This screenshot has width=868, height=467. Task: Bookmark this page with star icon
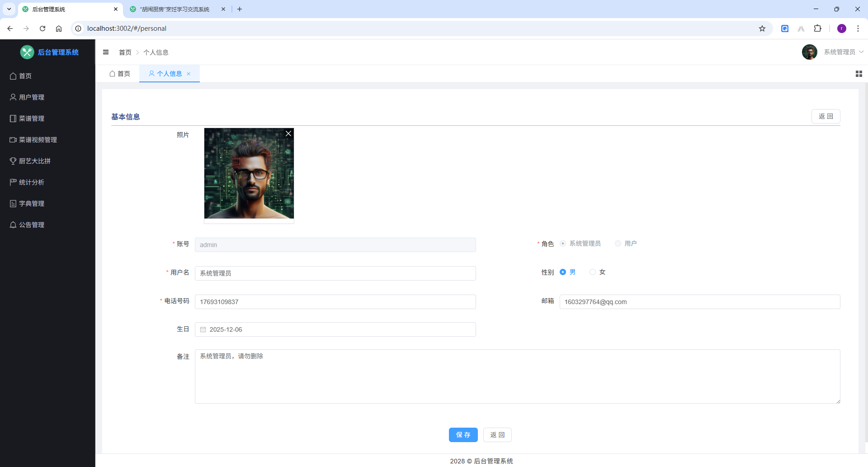(762, 29)
